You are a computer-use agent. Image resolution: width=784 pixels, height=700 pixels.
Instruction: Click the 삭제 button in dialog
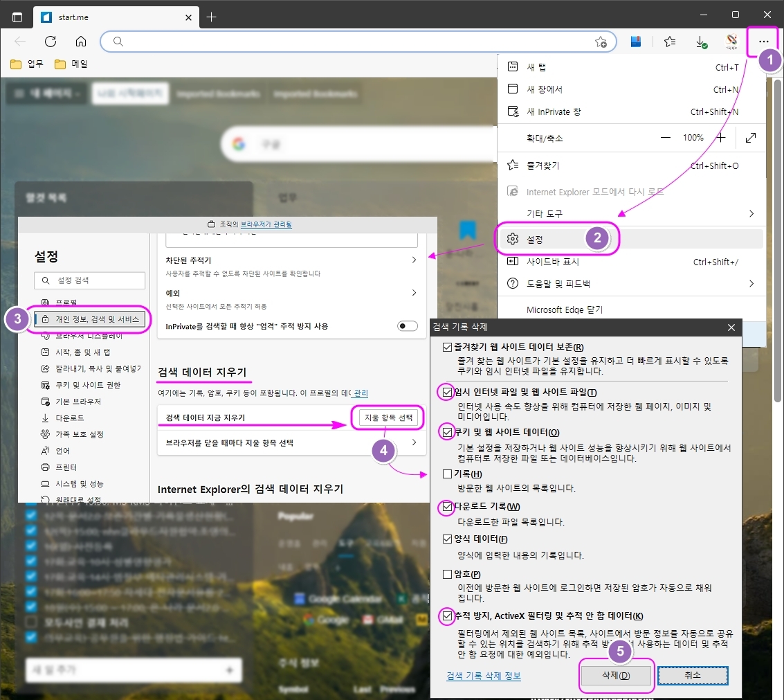pyautogui.click(x=616, y=676)
